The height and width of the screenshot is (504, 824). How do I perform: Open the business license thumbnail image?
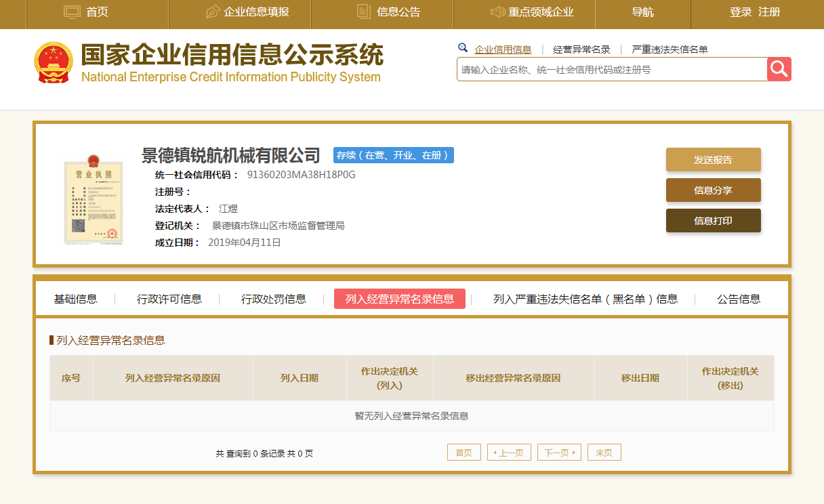[93, 199]
